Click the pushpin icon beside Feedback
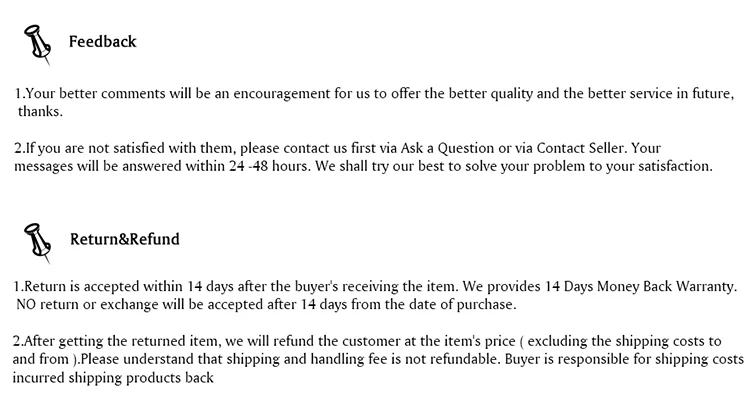This screenshot has width=750, height=397. (x=37, y=45)
